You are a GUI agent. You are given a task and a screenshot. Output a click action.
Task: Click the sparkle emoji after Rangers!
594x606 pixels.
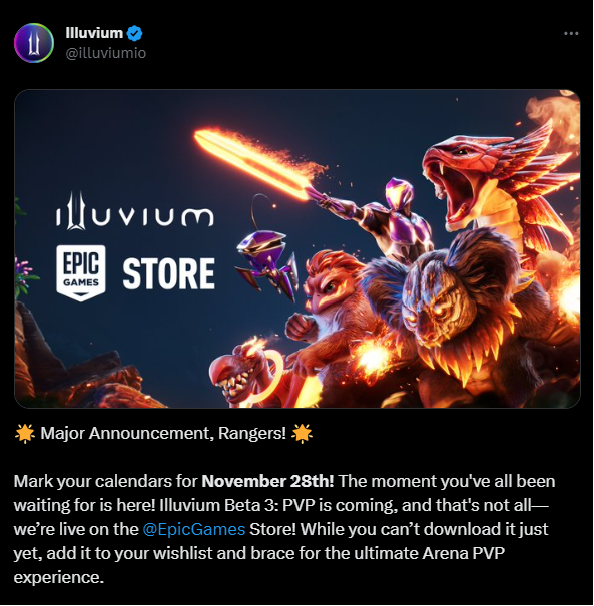(x=302, y=433)
